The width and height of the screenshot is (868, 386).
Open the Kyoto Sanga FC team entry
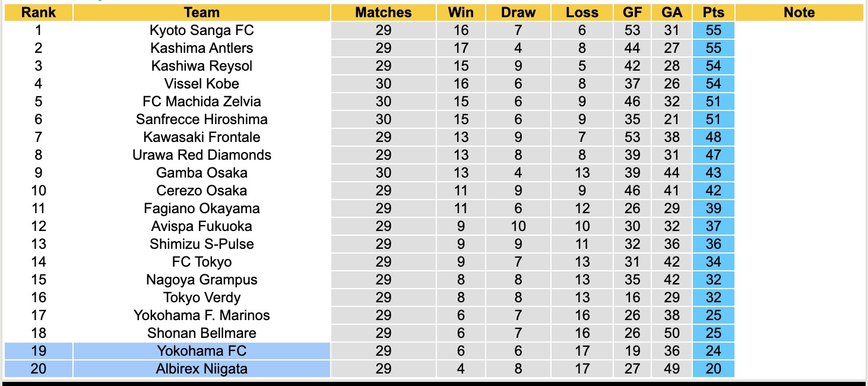point(201,30)
